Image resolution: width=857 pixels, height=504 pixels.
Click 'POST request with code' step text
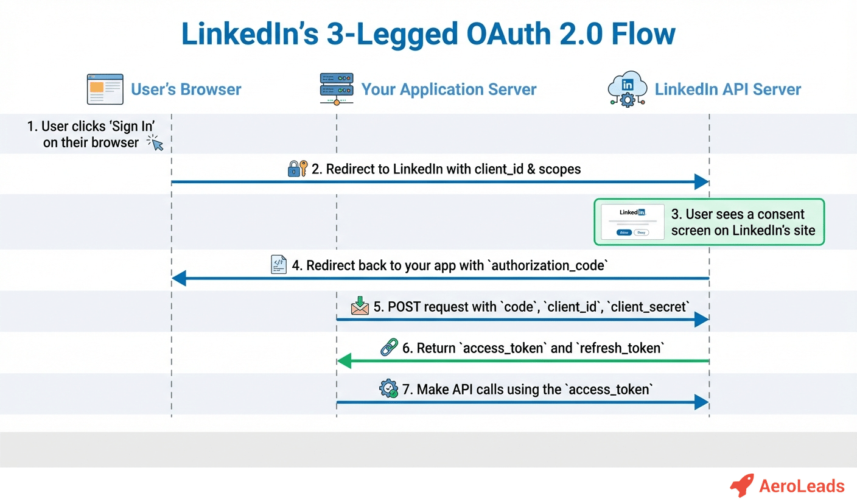(x=531, y=306)
